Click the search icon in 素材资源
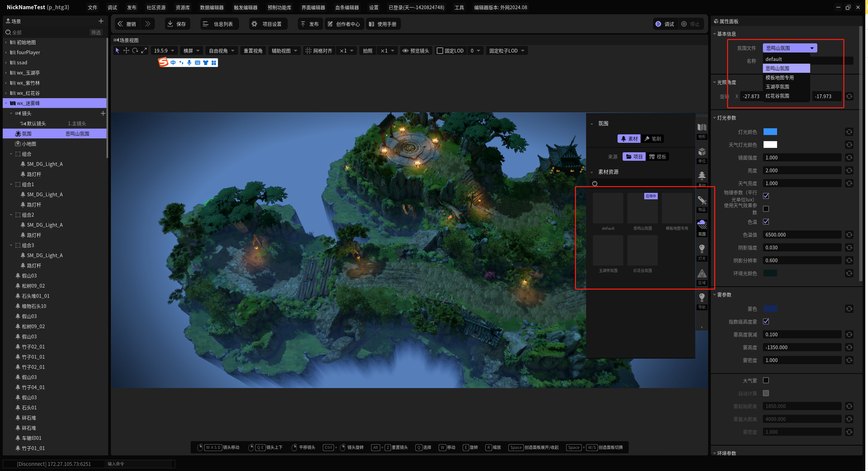 point(595,184)
